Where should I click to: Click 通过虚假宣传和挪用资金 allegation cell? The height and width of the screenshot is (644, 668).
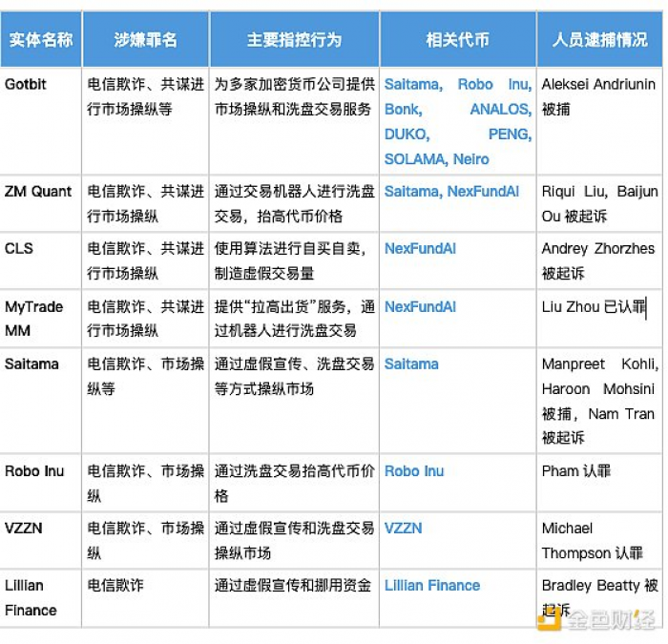point(294,598)
